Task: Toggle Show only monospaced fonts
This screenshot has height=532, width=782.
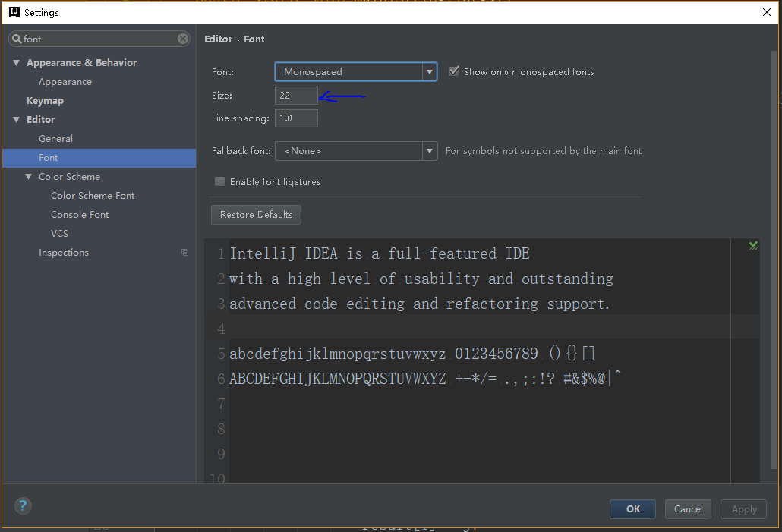Action: 454,71
